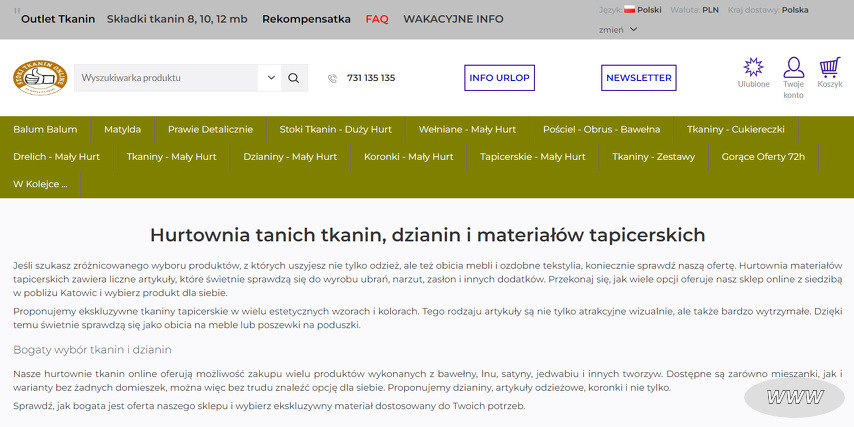Open Outlet Tkanin link
Viewport: 854px width, 427px height.
click(58, 19)
